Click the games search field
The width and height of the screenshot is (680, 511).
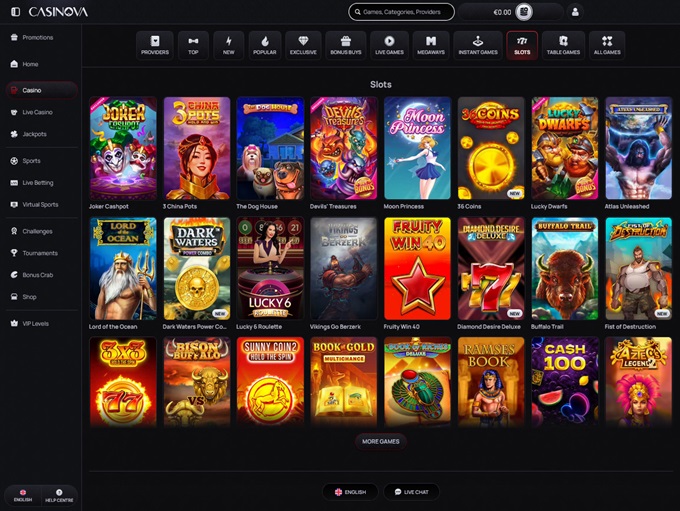coord(401,12)
